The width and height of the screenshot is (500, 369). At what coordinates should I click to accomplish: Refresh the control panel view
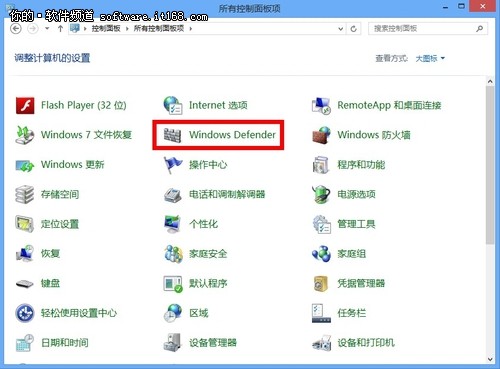(x=354, y=29)
